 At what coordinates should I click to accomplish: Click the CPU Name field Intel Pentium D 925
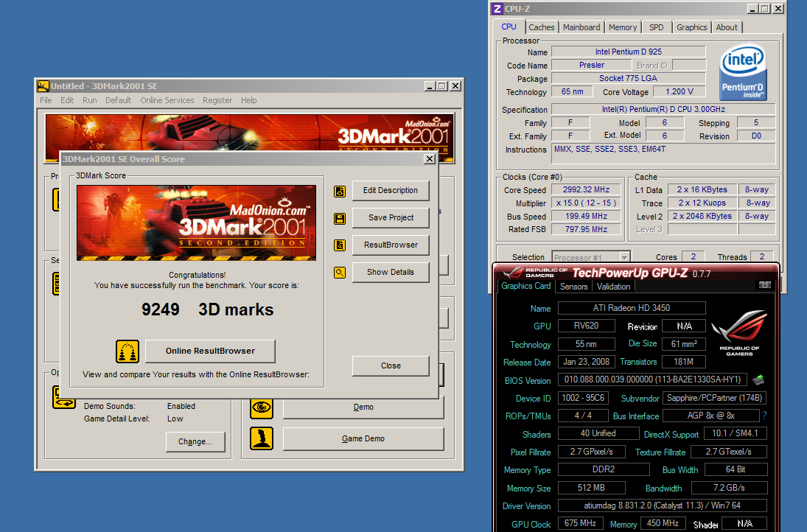(x=629, y=52)
